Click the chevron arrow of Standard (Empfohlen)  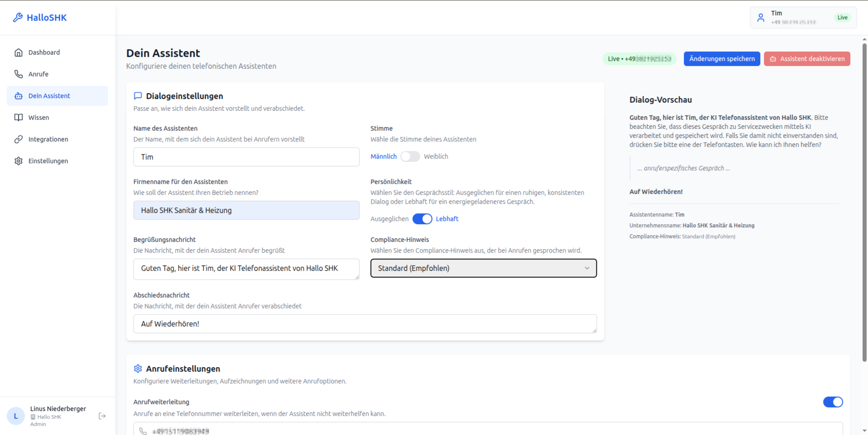pos(587,268)
